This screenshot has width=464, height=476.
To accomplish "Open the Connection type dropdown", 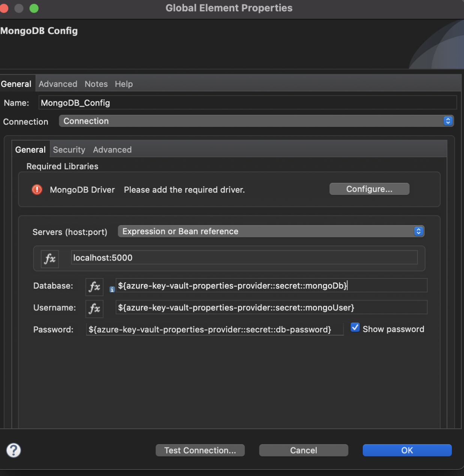I will tap(256, 121).
